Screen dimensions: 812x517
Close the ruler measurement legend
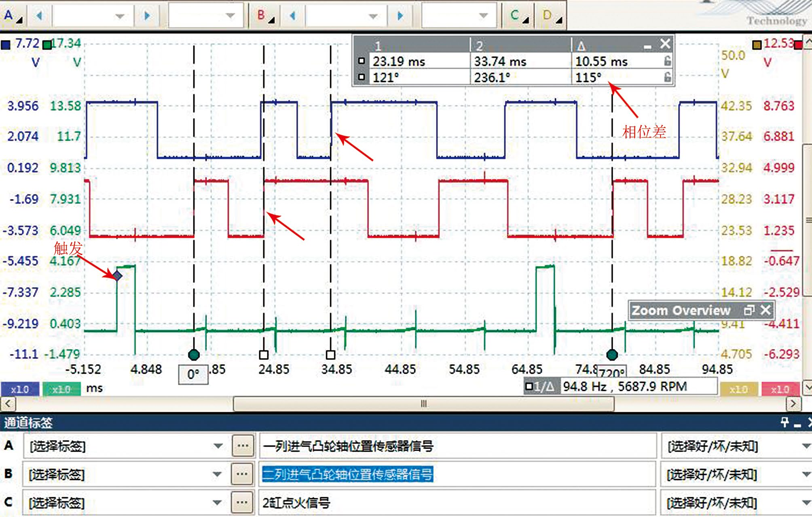[665, 44]
